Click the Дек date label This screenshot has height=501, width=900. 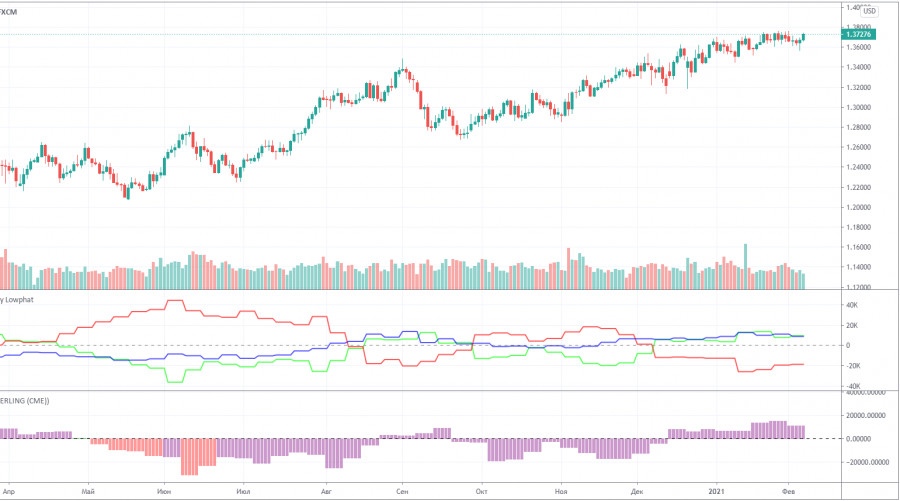(638, 492)
